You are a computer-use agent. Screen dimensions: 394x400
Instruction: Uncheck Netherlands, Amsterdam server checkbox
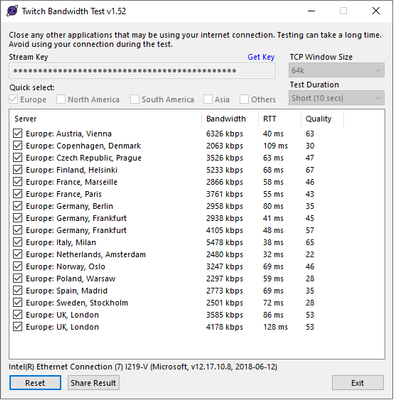pyautogui.click(x=17, y=254)
